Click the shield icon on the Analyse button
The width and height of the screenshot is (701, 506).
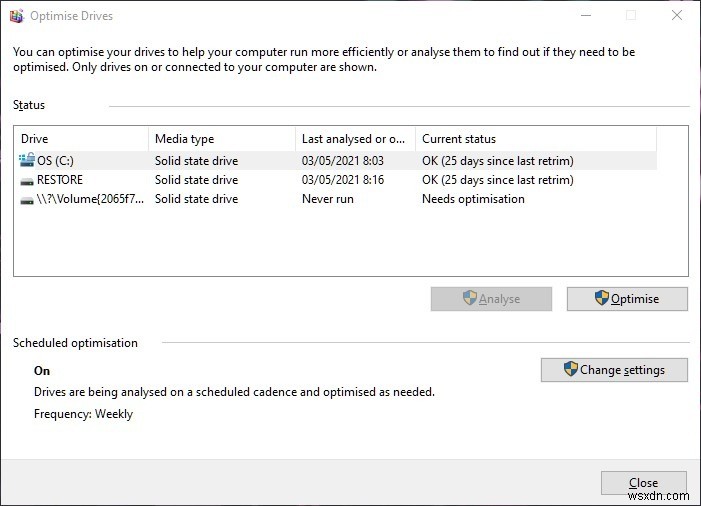469,298
